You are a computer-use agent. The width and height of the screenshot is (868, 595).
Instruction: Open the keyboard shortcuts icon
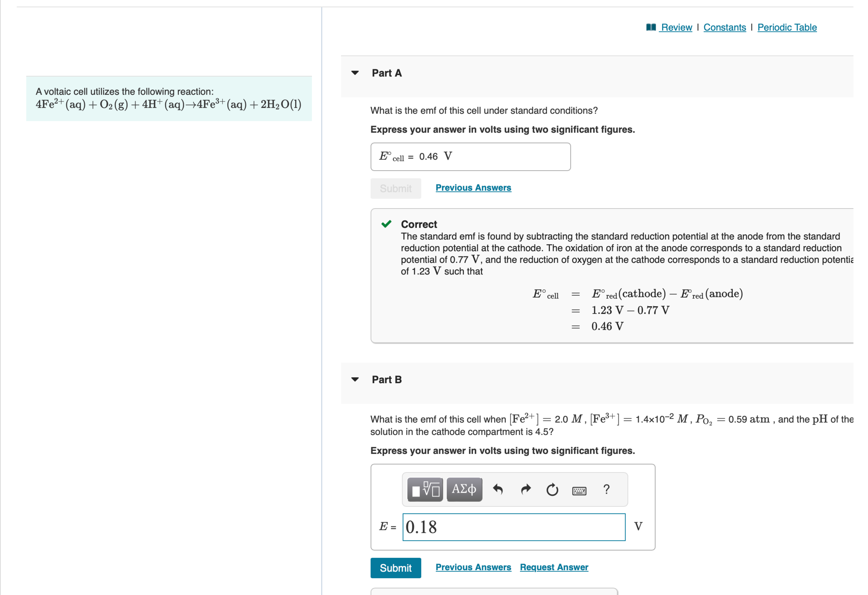579,490
